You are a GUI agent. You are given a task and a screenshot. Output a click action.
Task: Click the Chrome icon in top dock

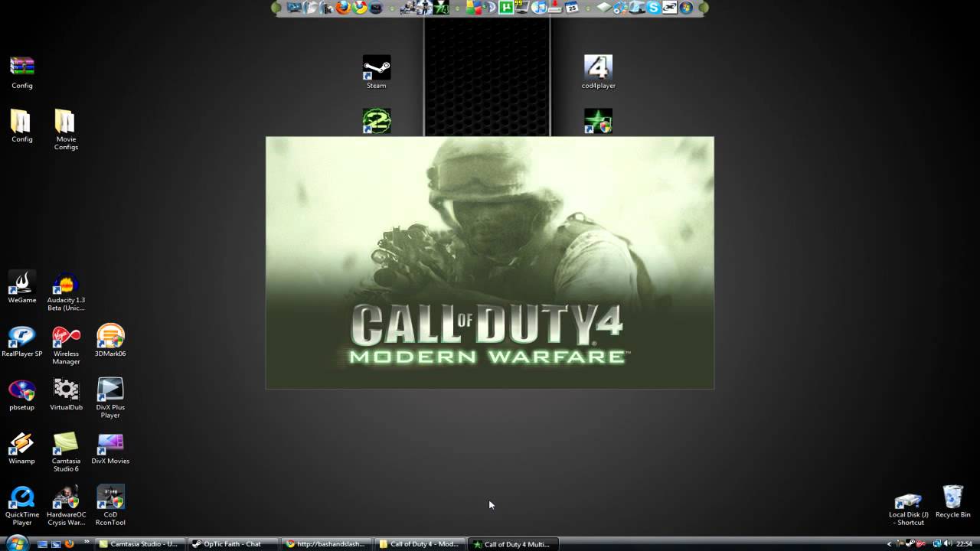(x=359, y=8)
